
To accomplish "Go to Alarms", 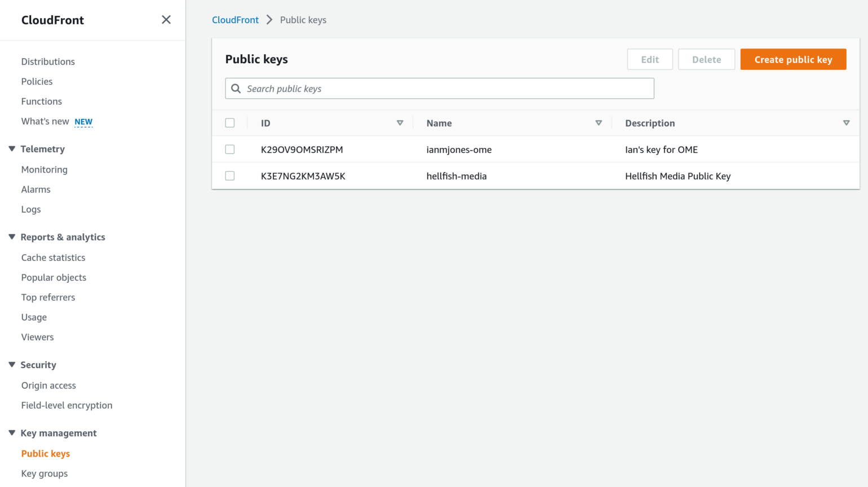I will point(36,189).
